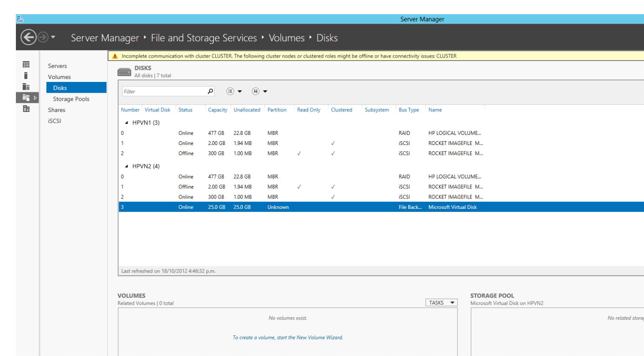The height and width of the screenshot is (356, 644).
Task: Select Microsoft Virtual Disk row
Action: (x=381, y=207)
